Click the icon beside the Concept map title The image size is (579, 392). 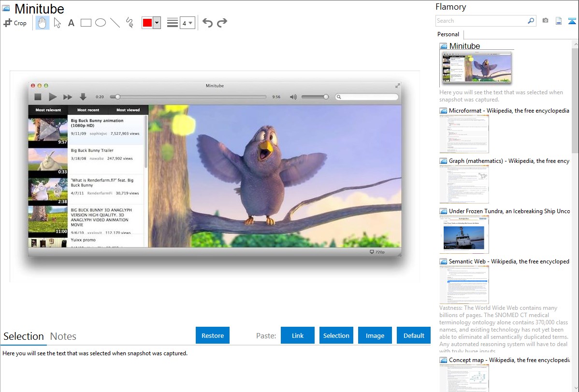coord(444,360)
